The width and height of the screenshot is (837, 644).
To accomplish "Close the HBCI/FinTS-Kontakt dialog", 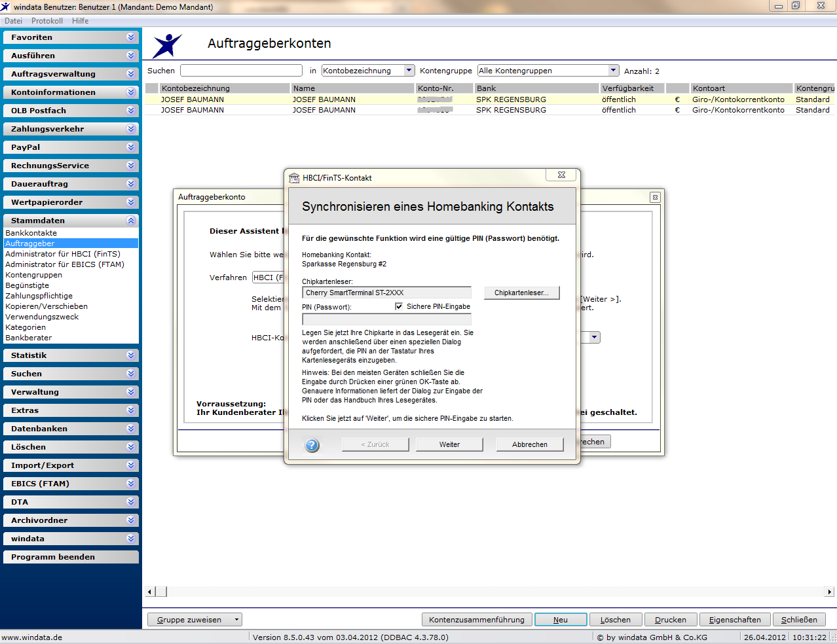I will [x=561, y=175].
